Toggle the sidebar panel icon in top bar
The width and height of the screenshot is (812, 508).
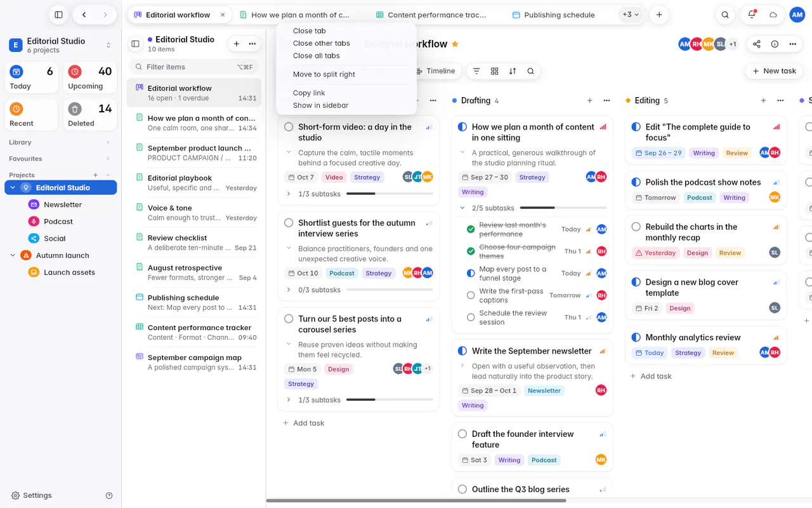[58, 15]
